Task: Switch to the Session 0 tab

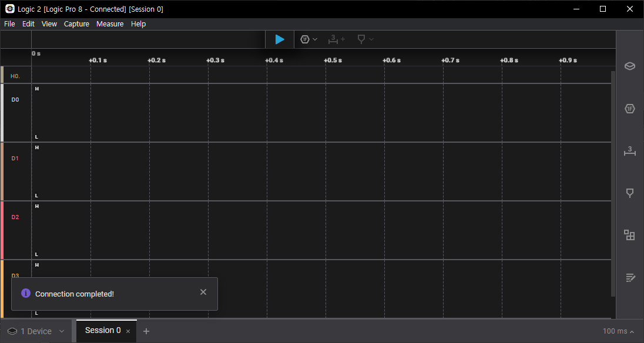Action: [102, 330]
